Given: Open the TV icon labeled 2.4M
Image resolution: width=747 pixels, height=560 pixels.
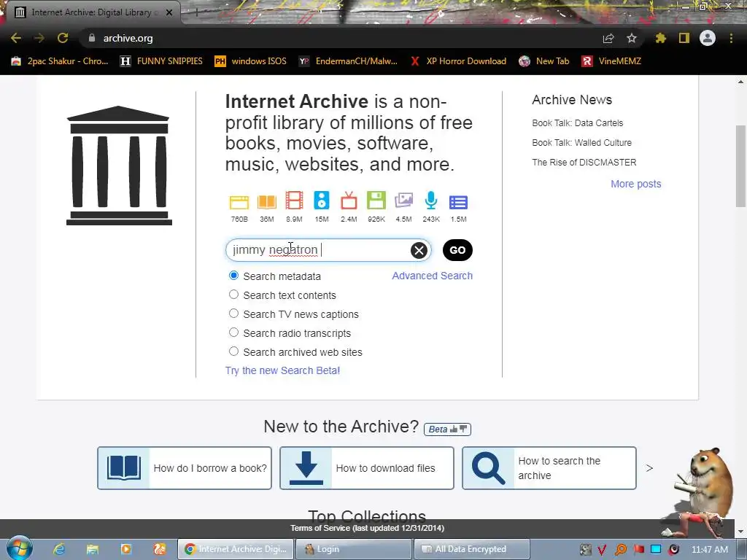Looking at the screenshot, I should tap(349, 201).
